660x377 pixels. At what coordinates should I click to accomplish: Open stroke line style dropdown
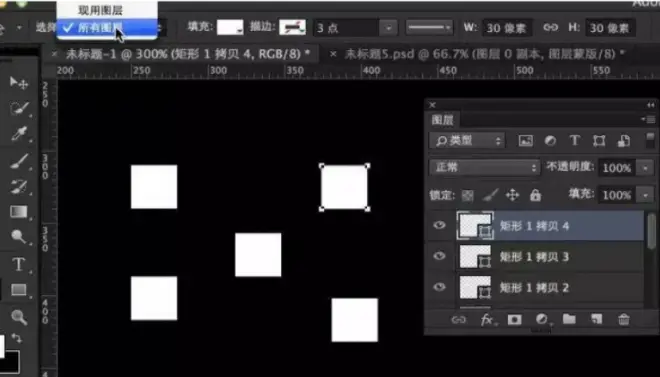click(x=429, y=28)
